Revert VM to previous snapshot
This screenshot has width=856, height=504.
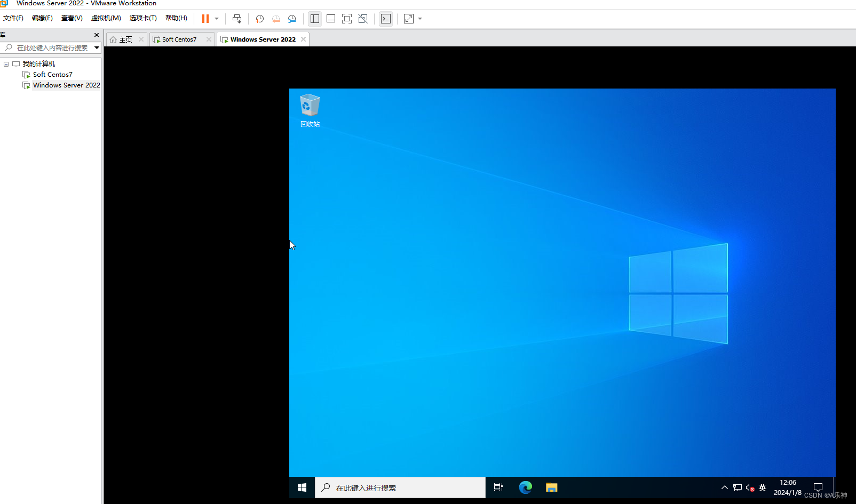276,19
